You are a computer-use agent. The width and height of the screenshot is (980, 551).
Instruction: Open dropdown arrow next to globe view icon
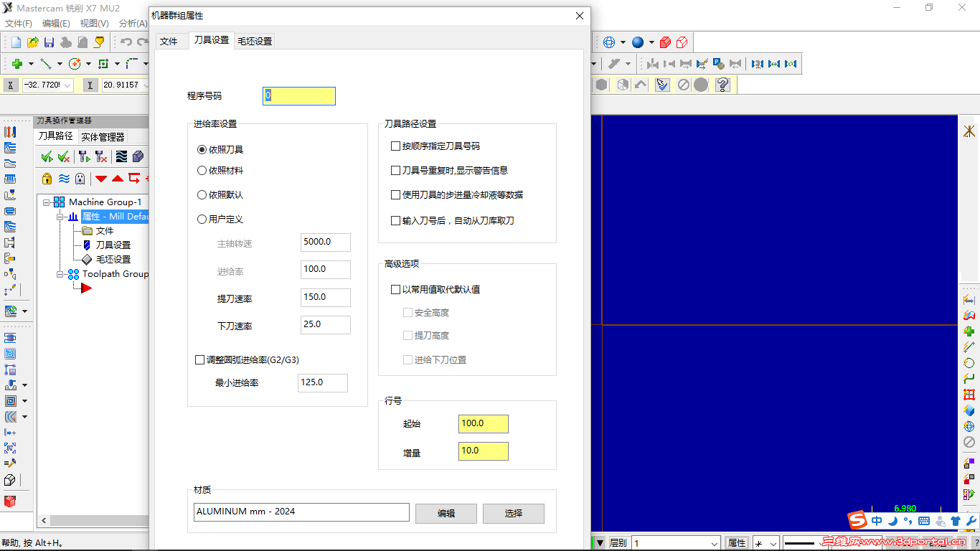pyautogui.click(x=623, y=42)
